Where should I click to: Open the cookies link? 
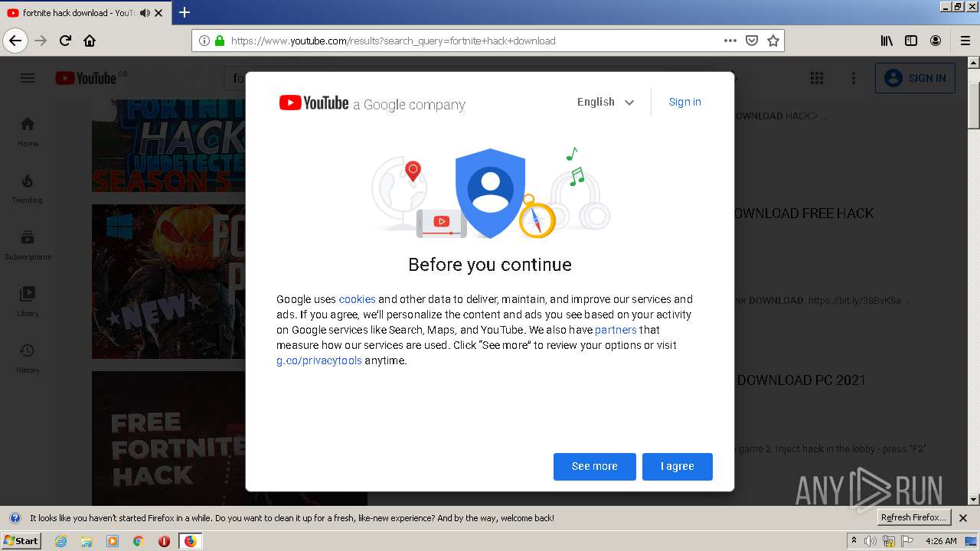click(357, 299)
